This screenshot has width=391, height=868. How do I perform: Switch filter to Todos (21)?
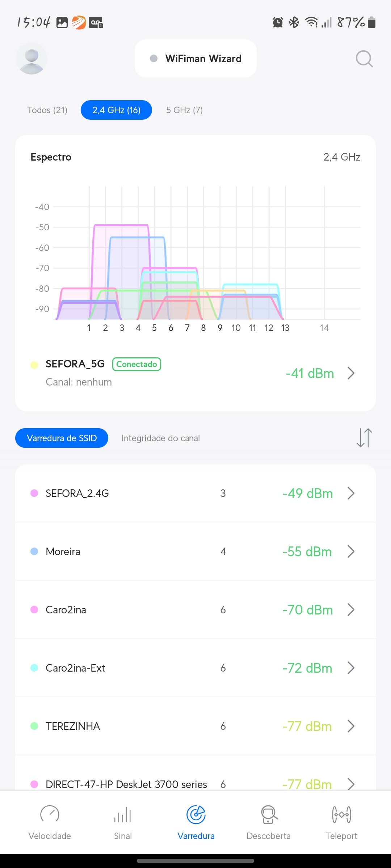[47, 110]
